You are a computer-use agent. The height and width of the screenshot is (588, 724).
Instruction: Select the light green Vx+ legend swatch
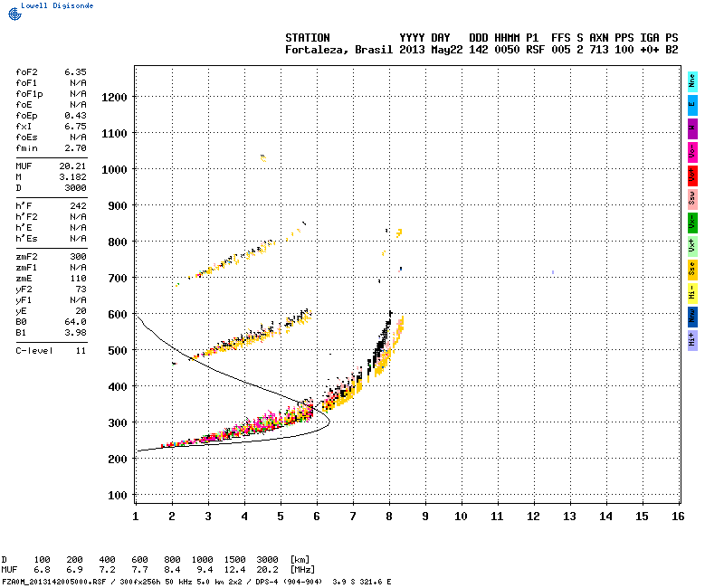click(692, 246)
